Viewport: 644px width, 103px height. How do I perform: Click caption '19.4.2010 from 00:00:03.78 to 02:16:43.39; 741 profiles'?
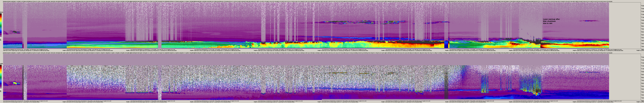click(16, 101)
